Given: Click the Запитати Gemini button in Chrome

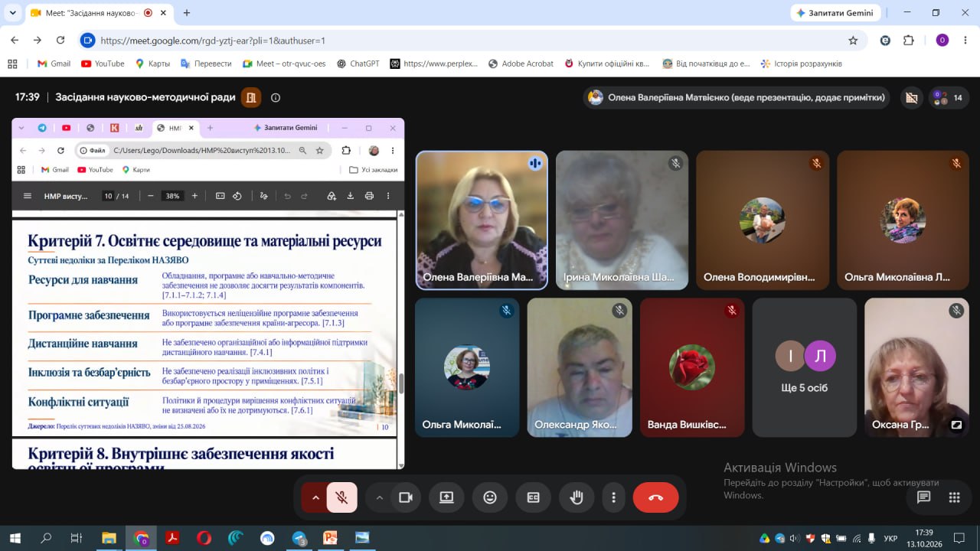Looking at the screenshot, I should pyautogui.click(x=835, y=13).
